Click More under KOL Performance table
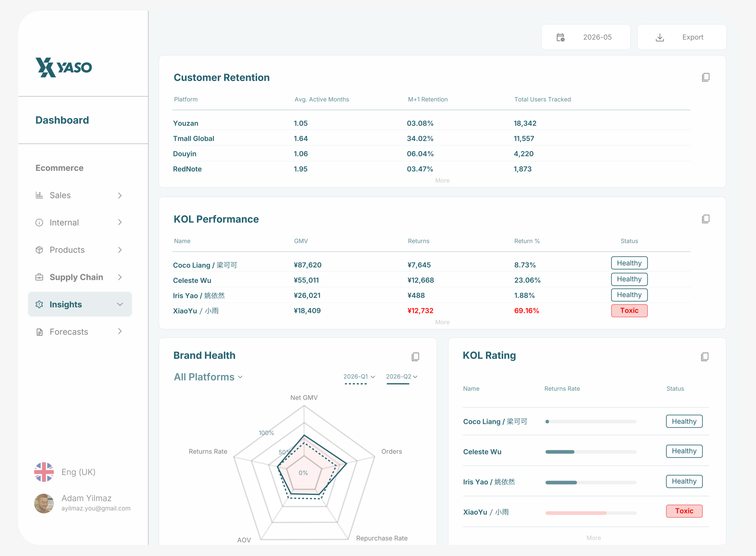 442,322
